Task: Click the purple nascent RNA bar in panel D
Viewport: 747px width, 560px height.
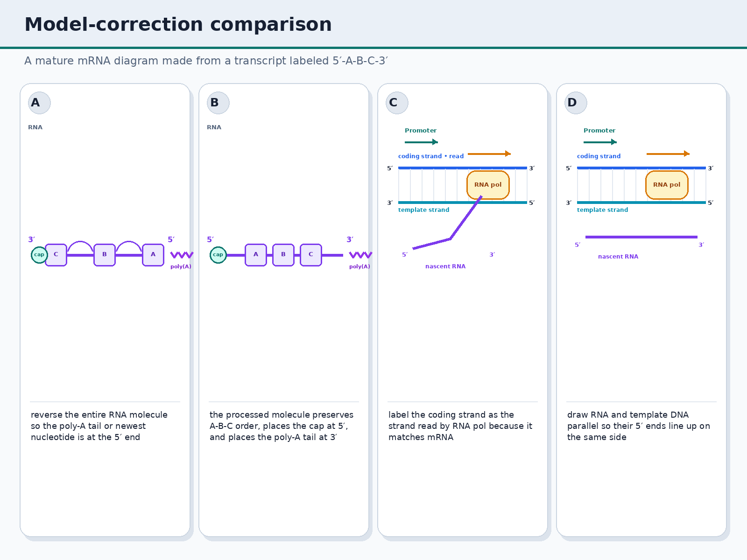Action: point(641,237)
